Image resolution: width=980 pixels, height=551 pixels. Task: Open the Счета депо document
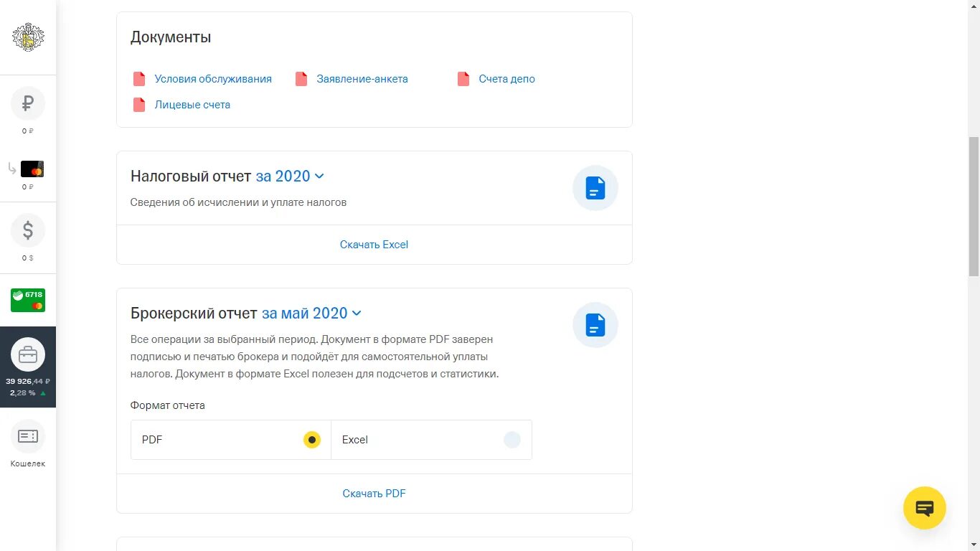[507, 79]
